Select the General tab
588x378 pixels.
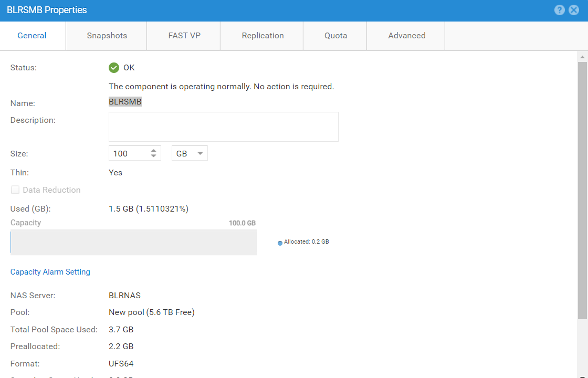tap(31, 35)
